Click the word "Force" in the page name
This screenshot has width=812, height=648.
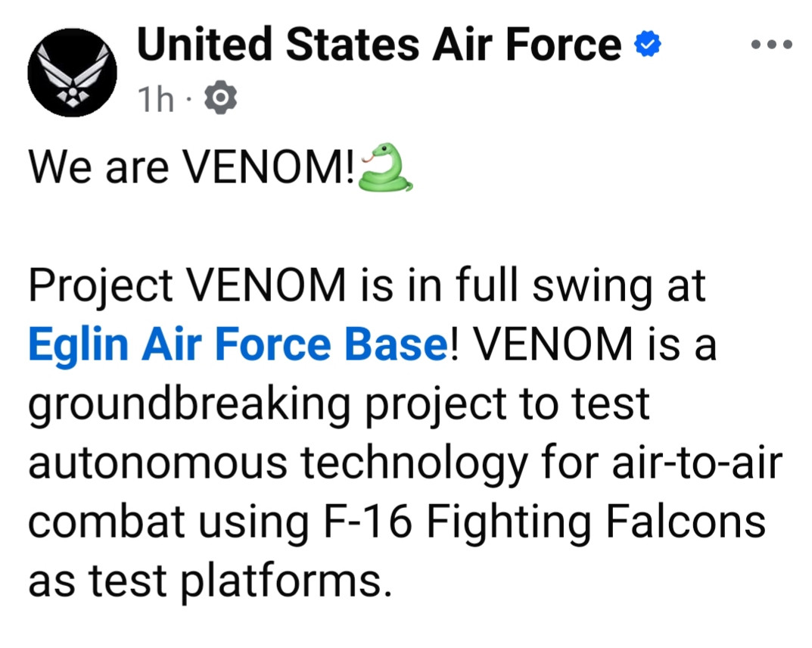tap(562, 45)
